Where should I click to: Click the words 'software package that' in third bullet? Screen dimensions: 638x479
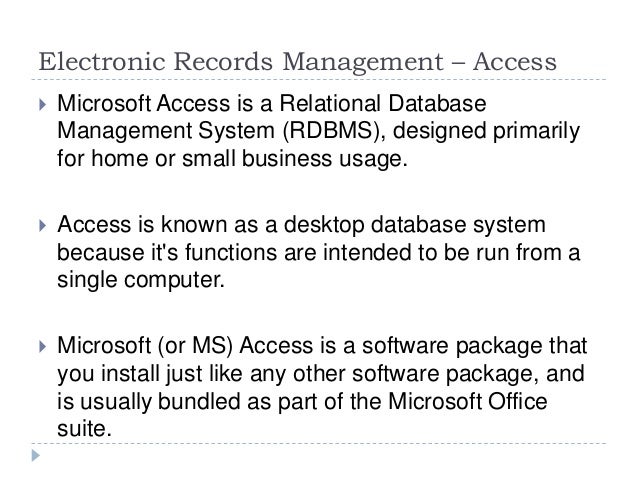pyautogui.click(x=474, y=346)
